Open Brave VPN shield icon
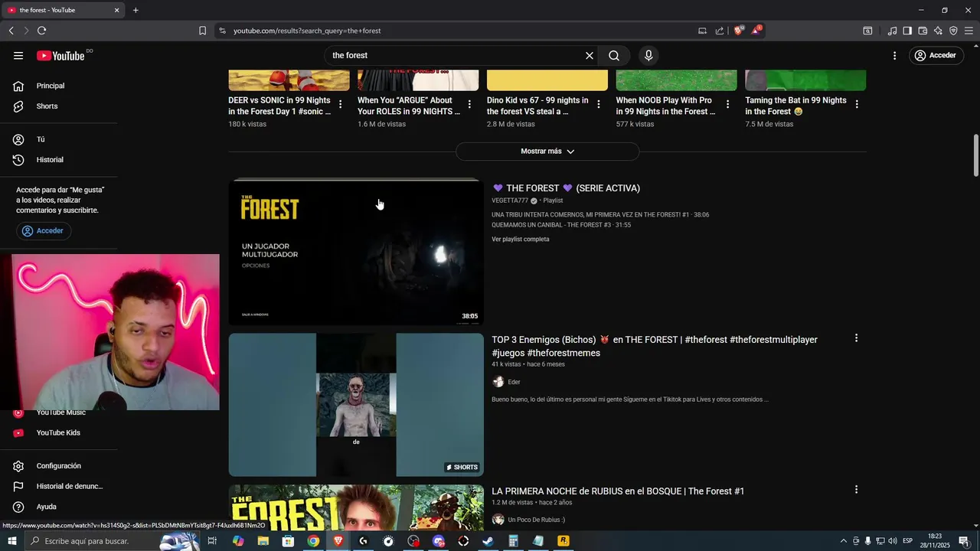Viewport: 980px width, 551px height. 953,31
